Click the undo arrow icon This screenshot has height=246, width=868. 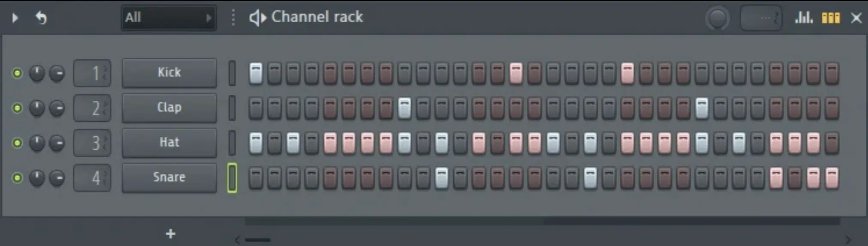click(41, 18)
